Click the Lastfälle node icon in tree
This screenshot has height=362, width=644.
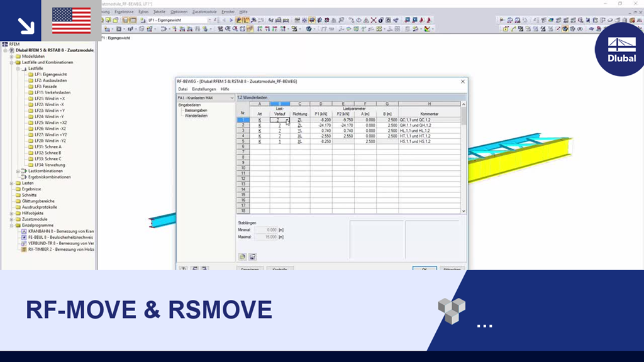pos(25,69)
